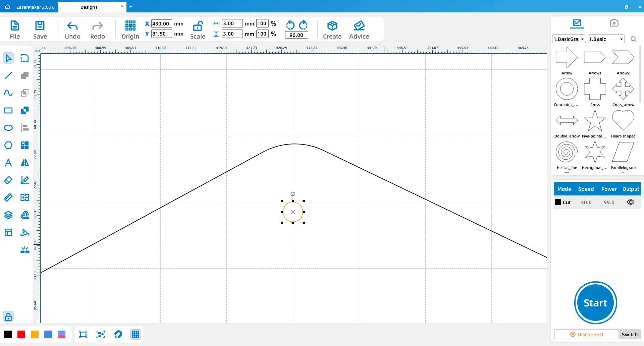Insert the Arrow shape thumbnail
Image resolution: width=644 pixels, height=346 pixels.
[567, 57]
